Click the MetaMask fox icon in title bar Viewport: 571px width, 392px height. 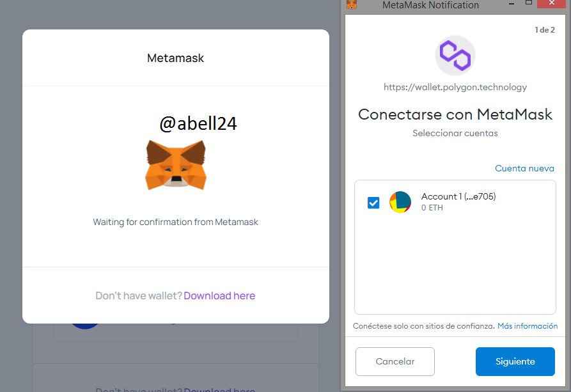[x=352, y=4]
